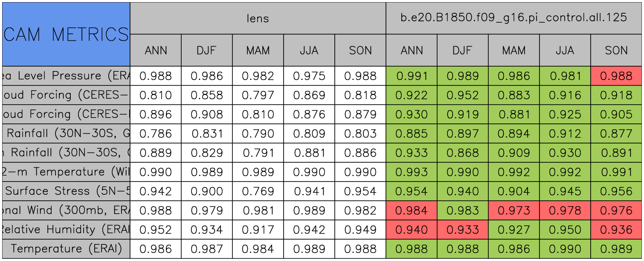Viewport: 644px width, 261px height.
Task: Click the Relative Humidity row label
Action: pyautogui.click(x=66, y=230)
